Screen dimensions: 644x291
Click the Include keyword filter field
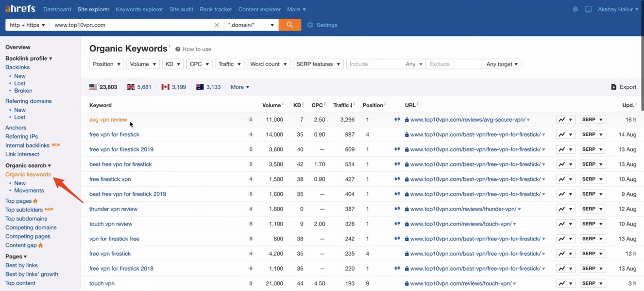[375, 64]
